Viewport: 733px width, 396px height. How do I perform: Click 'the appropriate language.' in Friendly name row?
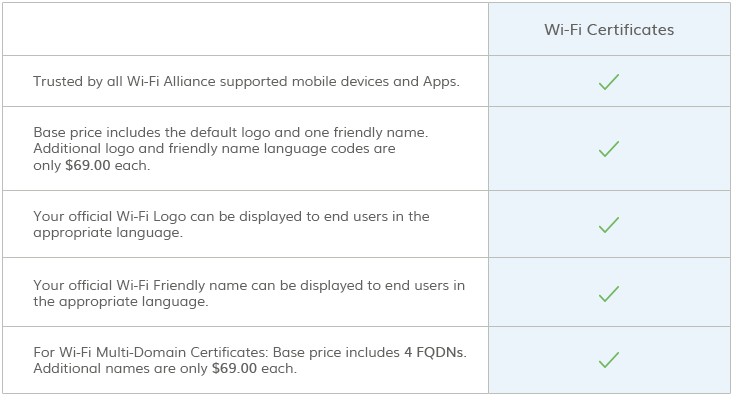point(121,301)
